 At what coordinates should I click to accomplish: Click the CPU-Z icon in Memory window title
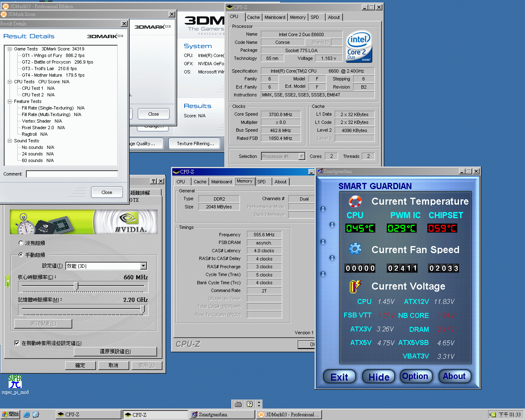pos(176,172)
